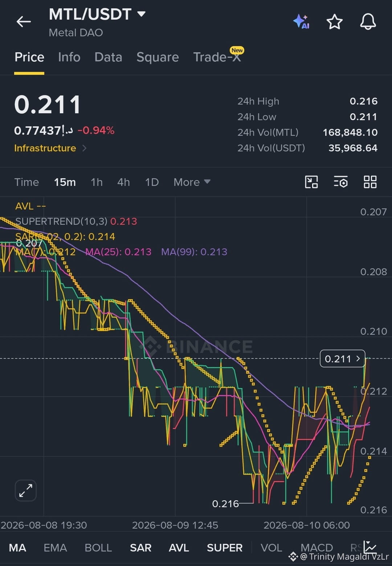Image resolution: width=392 pixels, height=566 pixels.
Task: Tap the 2026-08-09 12:45 time label
Action: (175, 525)
